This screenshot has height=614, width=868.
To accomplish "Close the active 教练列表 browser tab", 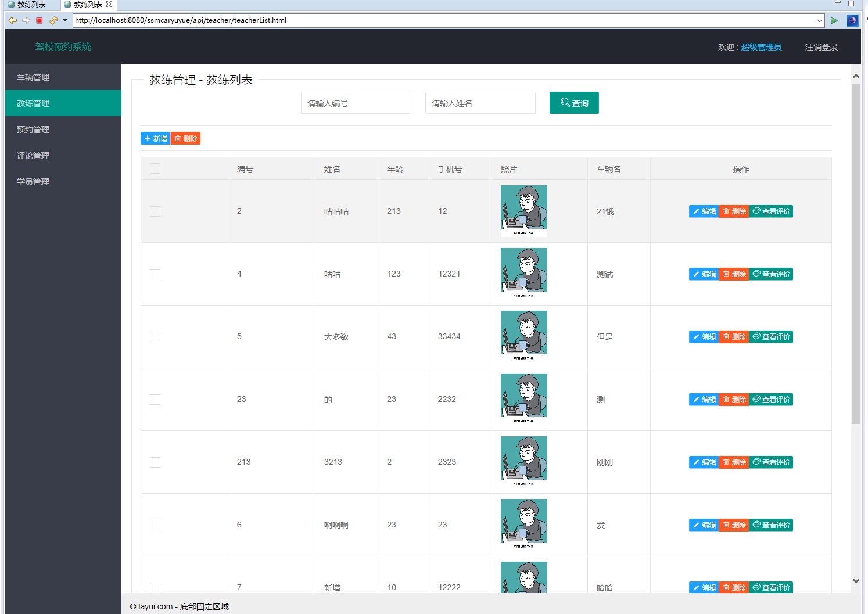I will coord(109,4).
